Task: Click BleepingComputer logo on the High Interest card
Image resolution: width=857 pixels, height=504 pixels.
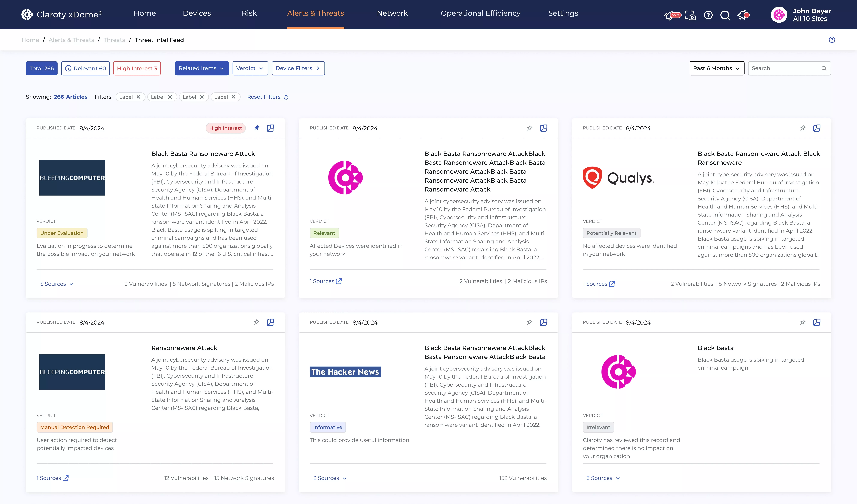Action: [x=72, y=178]
